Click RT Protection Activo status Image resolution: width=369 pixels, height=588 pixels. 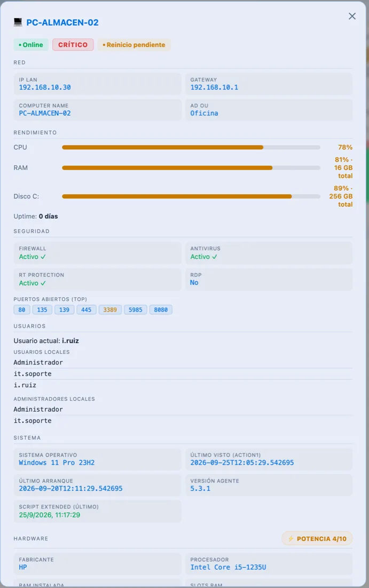click(x=32, y=283)
